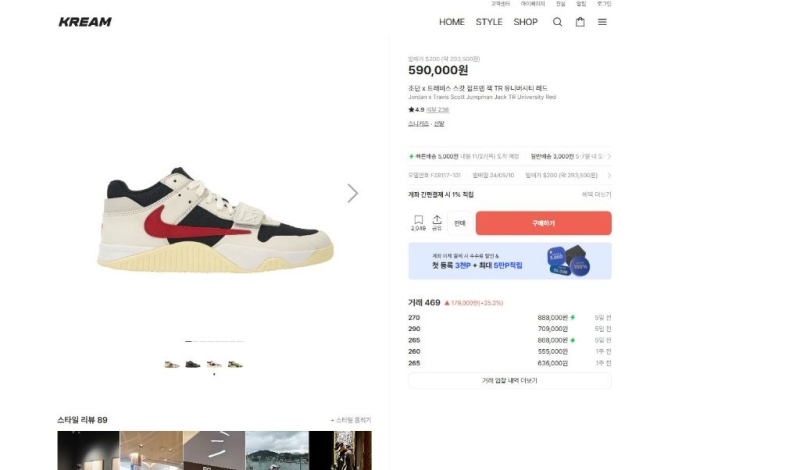The image size is (800, 470).
Task: Click the share upload icon
Action: pos(437,222)
